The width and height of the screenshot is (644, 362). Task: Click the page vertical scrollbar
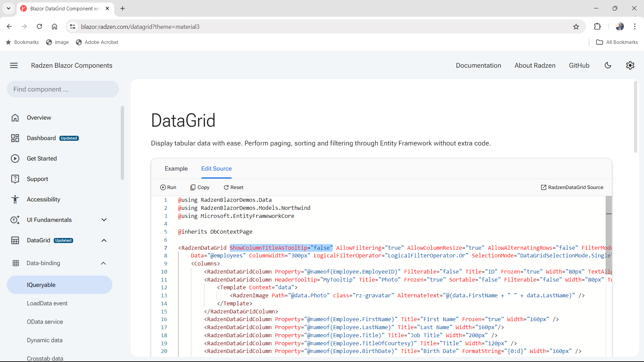coord(635,117)
